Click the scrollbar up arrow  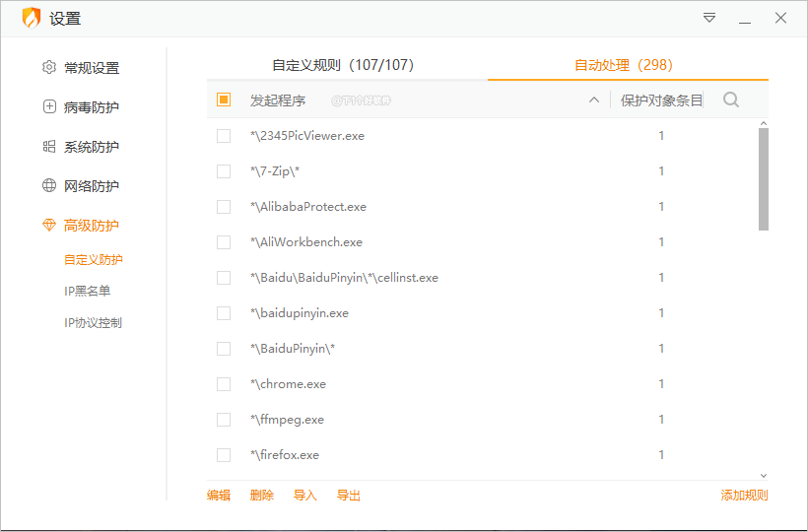pos(764,123)
